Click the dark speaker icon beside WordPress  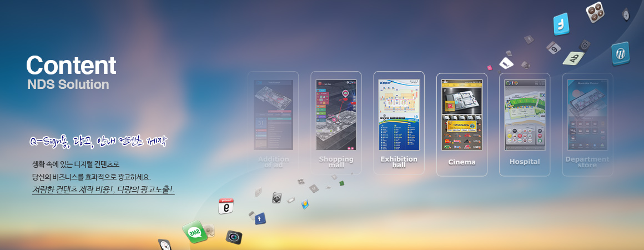coord(585,44)
